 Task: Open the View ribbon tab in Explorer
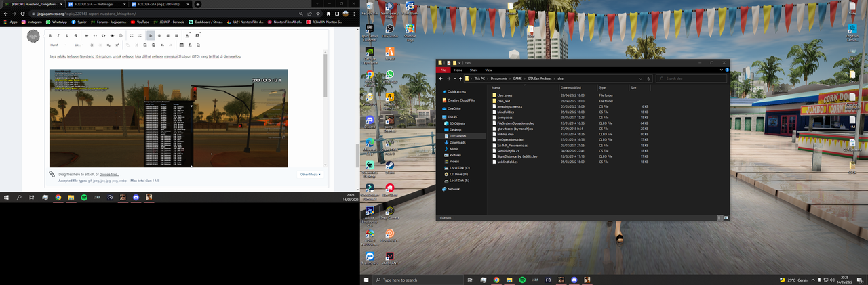tap(488, 70)
